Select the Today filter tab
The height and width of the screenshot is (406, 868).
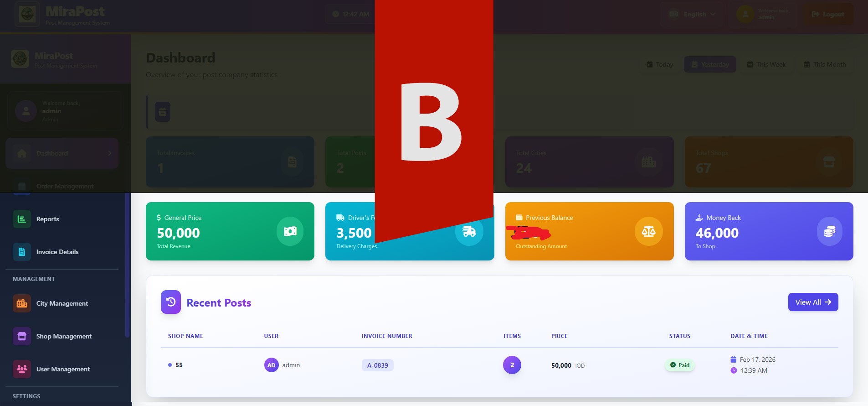coord(660,64)
